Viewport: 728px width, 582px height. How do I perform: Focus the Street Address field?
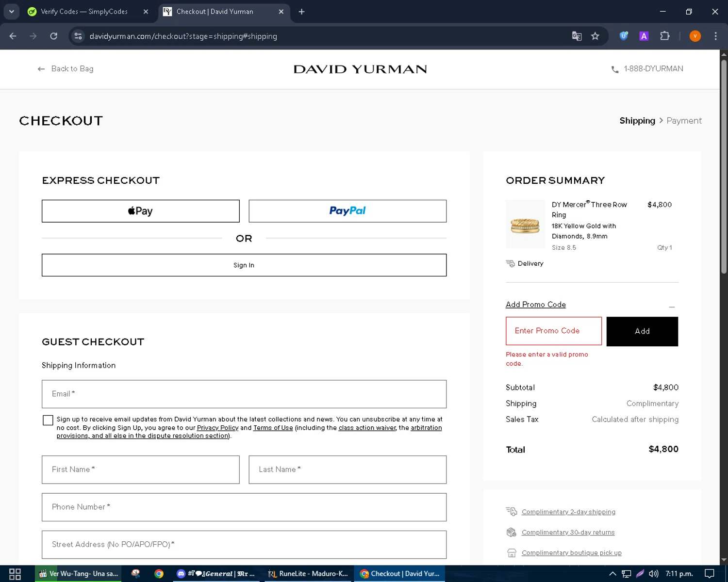point(244,545)
